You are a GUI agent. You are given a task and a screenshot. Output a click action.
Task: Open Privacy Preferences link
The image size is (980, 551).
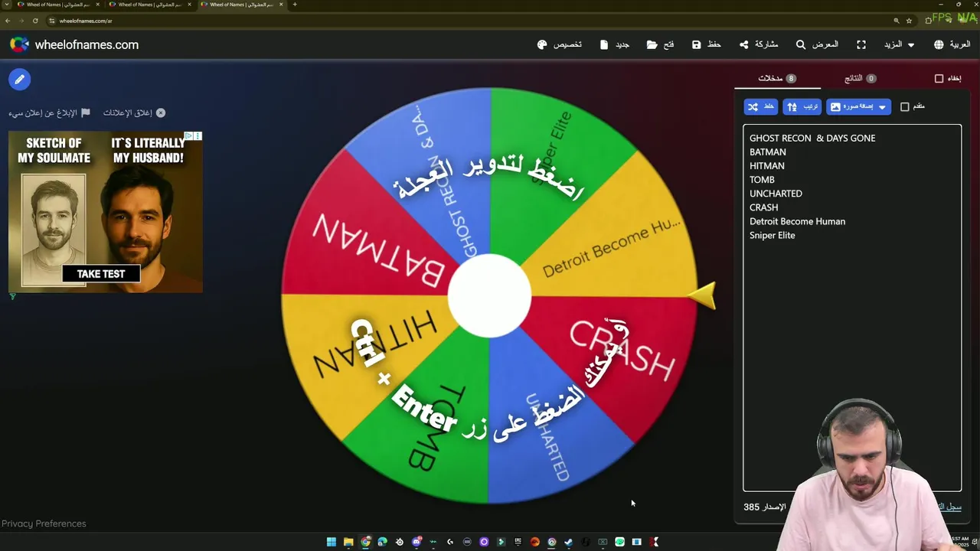coord(44,523)
